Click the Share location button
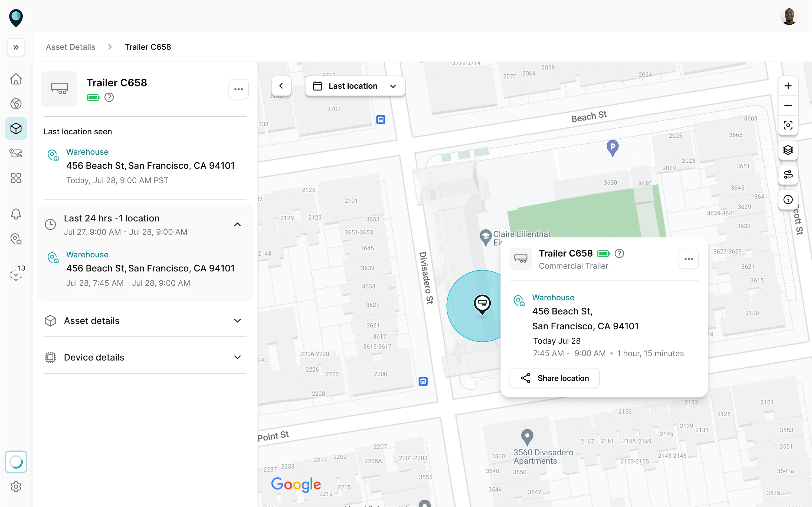The height and width of the screenshot is (507, 812). pyautogui.click(x=554, y=378)
